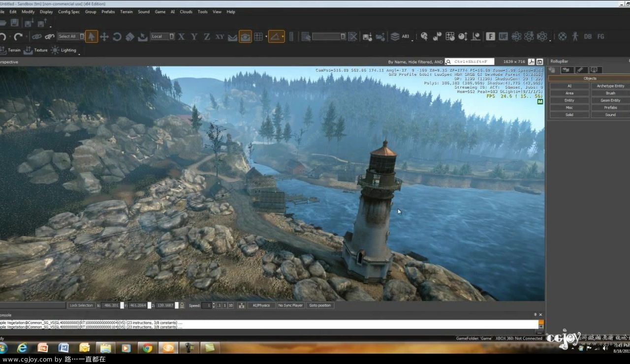Viewport: 630px width, 364px height.
Task: Lock movement to Y axis
Action: pyautogui.click(x=194, y=36)
